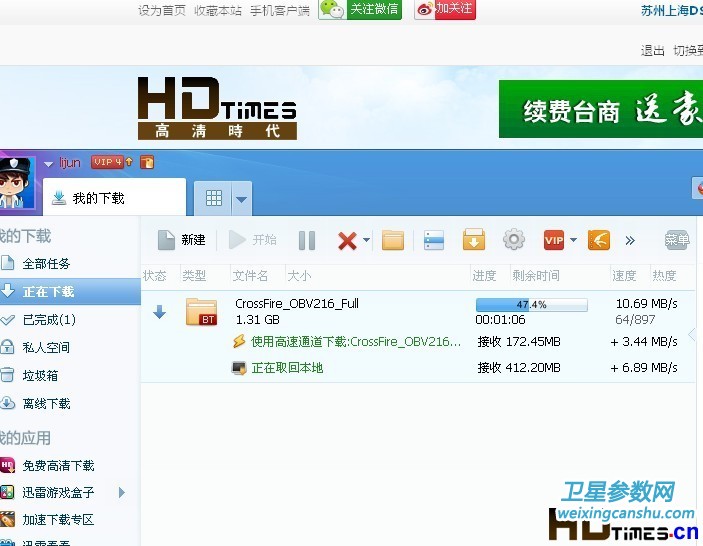The width and height of the screenshot is (703, 546).
Task: Click the red VIP toolbar icon
Action: (x=553, y=240)
